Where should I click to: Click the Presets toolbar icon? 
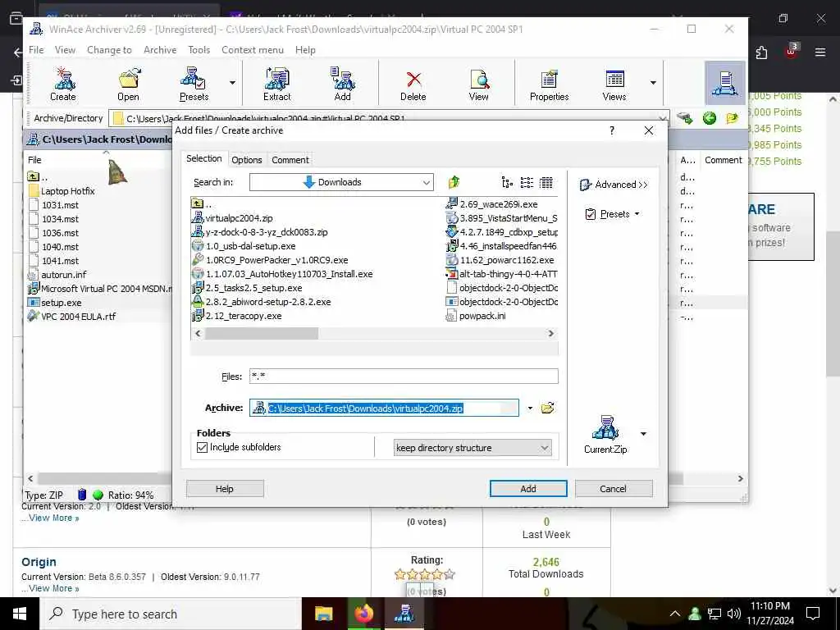pos(194,84)
